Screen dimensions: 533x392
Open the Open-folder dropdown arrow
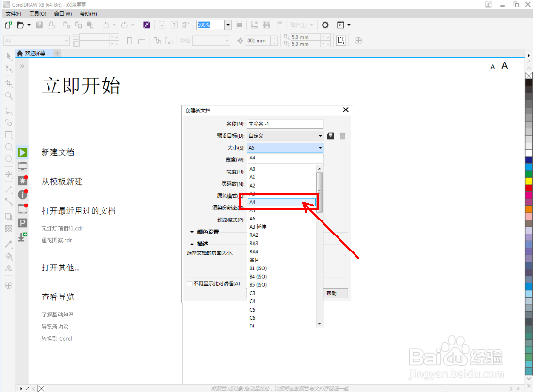29,25
